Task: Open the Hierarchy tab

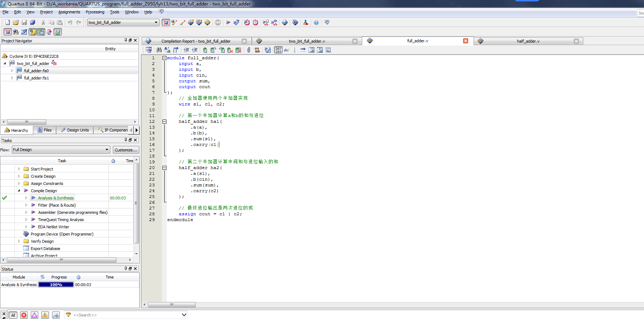Action: tap(17, 130)
